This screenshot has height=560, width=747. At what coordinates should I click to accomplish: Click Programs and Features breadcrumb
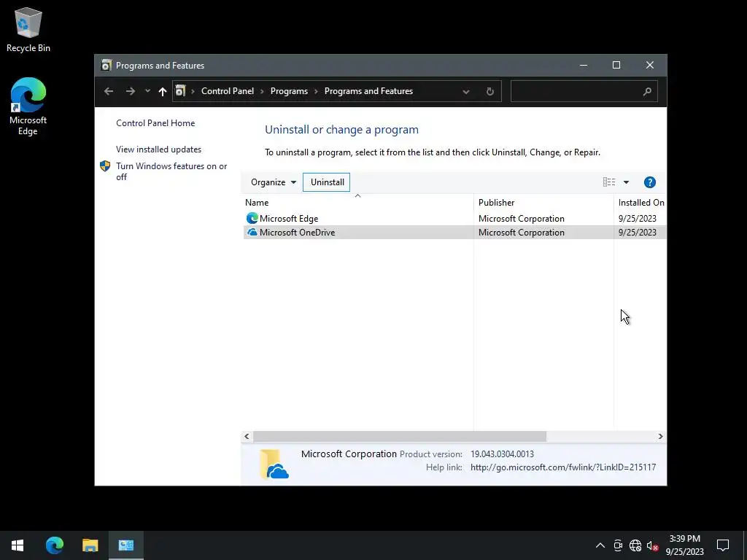point(368,91)
